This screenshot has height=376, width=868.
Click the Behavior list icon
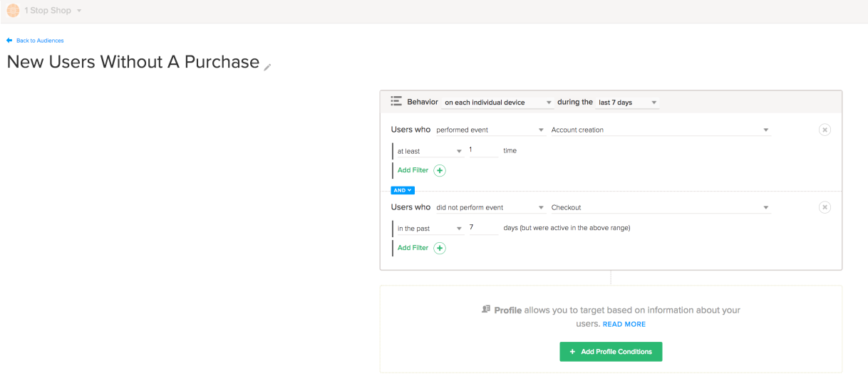pyautogui.click(x=396, y=102)
